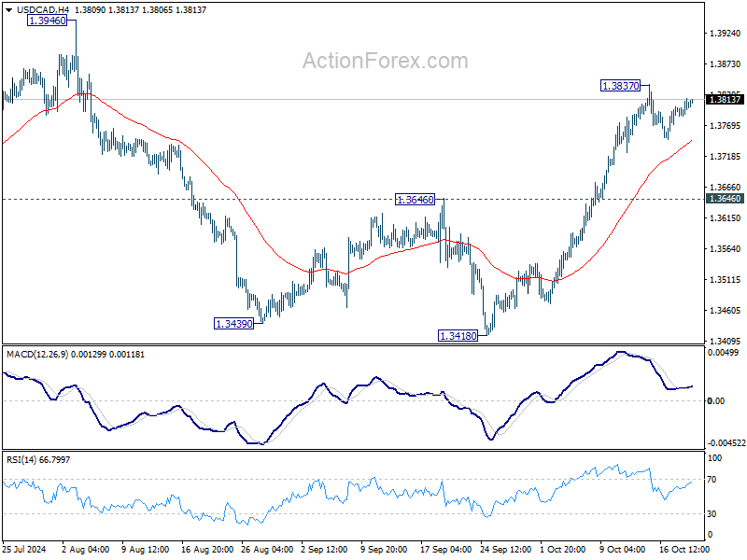Click the MACD -0.004522 scale value
Viewport: 747px width, 560px height.
726,442
